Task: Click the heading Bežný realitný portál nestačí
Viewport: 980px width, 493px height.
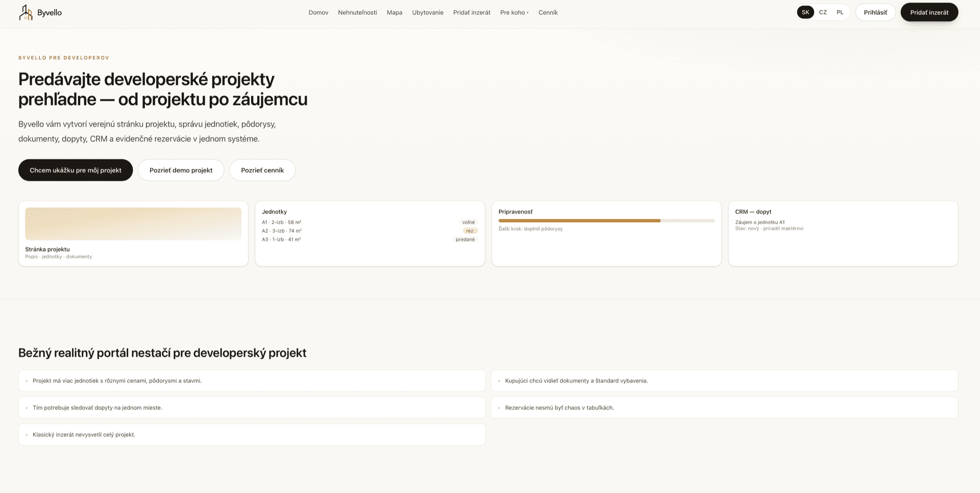Action: [162, 353]
